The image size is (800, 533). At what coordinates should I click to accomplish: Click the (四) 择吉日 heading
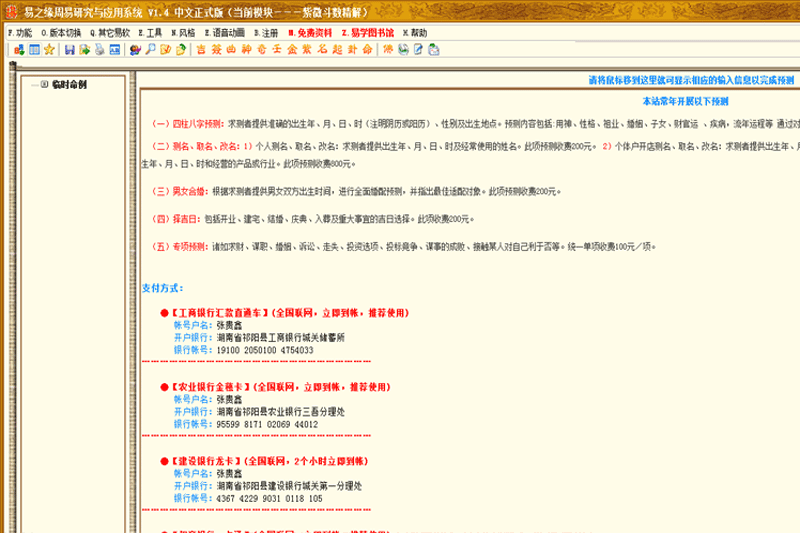point(176,219)
